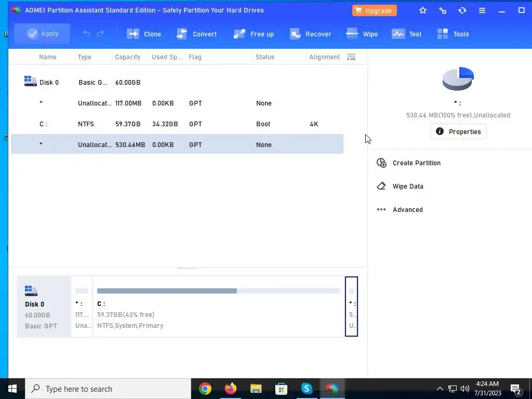Click the network tray icon
The width and height of the screenshot is (532, 399).
pyautogui.click(x=453, y=389)
